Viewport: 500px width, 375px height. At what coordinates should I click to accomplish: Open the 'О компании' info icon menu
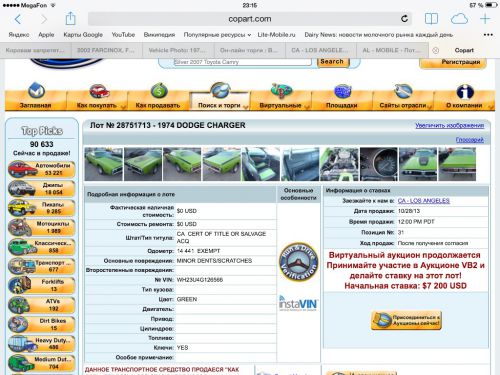pos(464,96)
